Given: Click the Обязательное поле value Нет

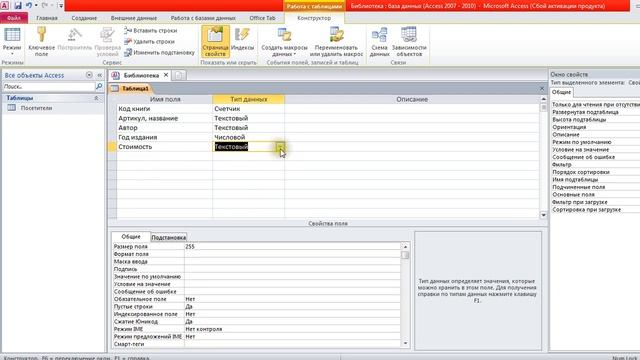Looking at the screenshot, I should (292, 299).
